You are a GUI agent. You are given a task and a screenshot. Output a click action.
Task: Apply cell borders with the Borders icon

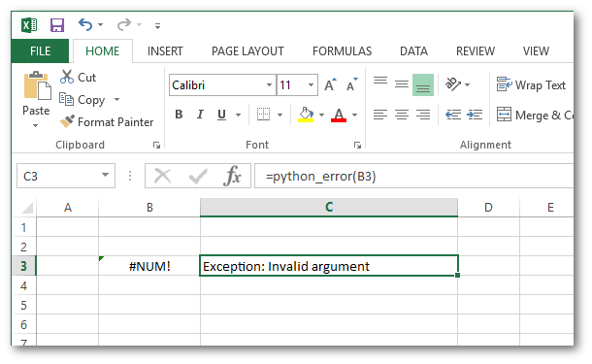pyautogui.click(x=263, y=115)
